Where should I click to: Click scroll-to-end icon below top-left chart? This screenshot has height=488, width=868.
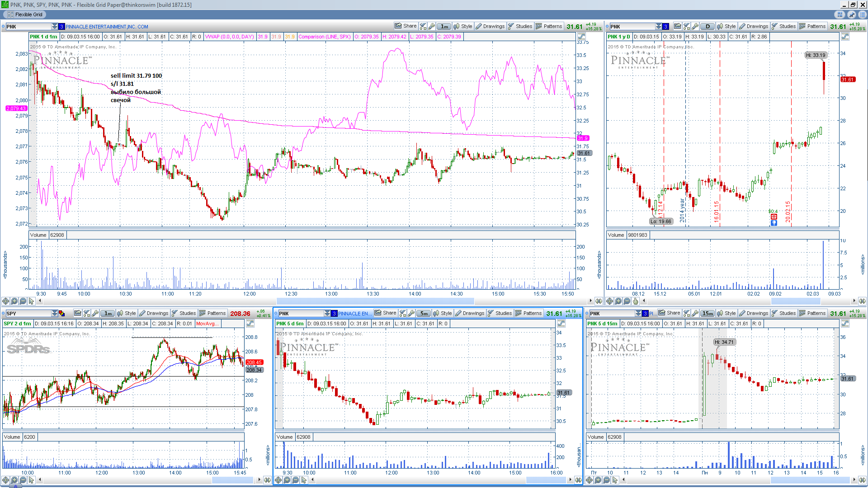point(599,301)
